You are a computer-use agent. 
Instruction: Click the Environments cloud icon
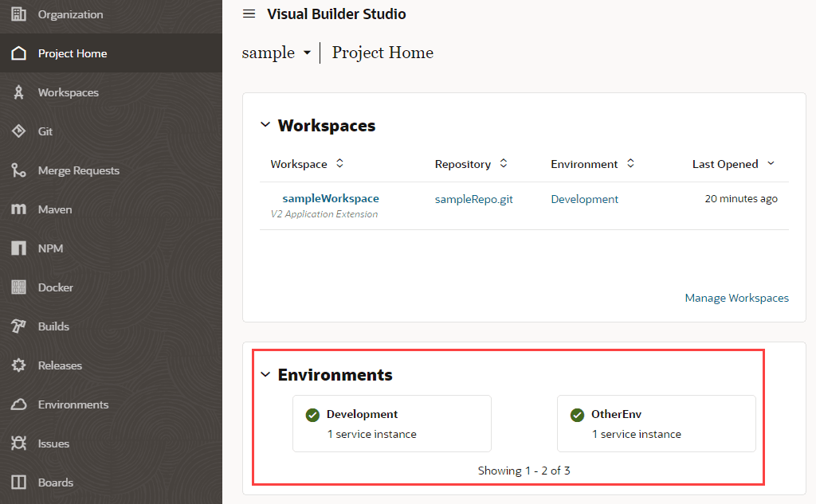point(19,404)
